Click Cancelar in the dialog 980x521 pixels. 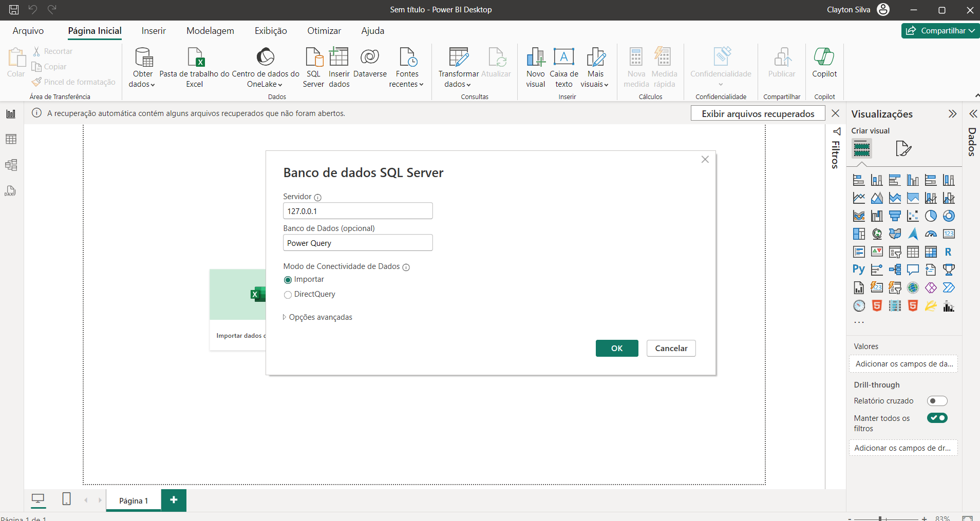[671, 349]
